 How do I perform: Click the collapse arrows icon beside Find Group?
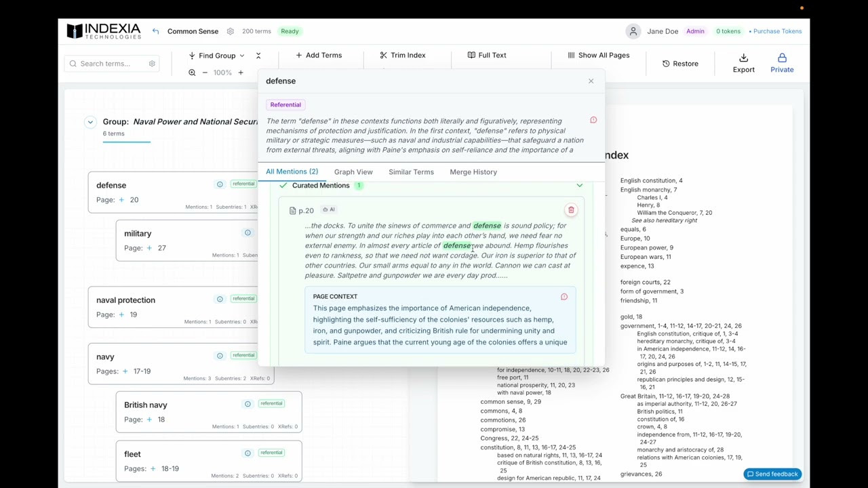[258, 56]
